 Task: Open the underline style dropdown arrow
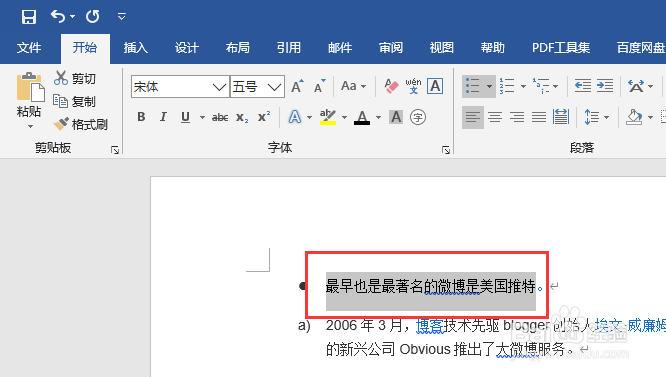(x=202, y=117)
